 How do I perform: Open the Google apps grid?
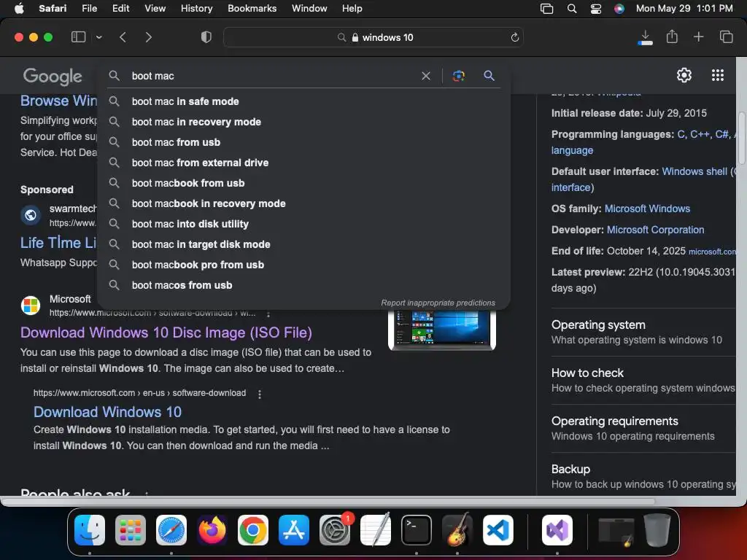pyautogui.click(x=718, y=75)
